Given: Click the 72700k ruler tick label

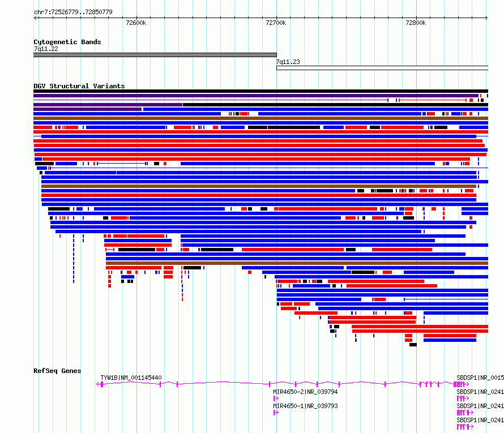Looking at the screenshot, I should (x=276, y=23).
